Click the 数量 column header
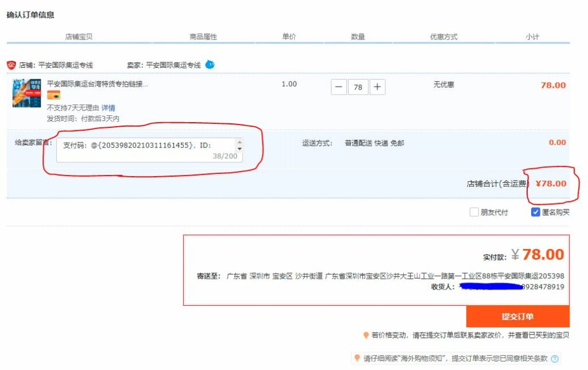 tap(358, 37)
